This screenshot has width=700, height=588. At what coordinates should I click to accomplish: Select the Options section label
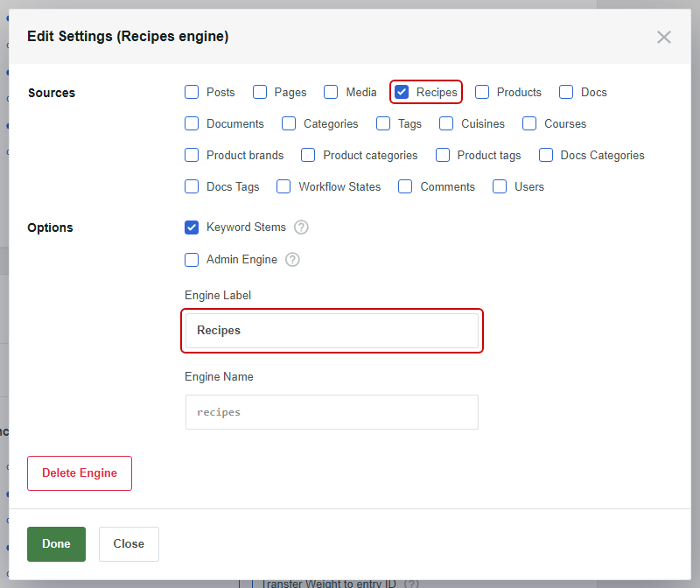coord(50,227)
